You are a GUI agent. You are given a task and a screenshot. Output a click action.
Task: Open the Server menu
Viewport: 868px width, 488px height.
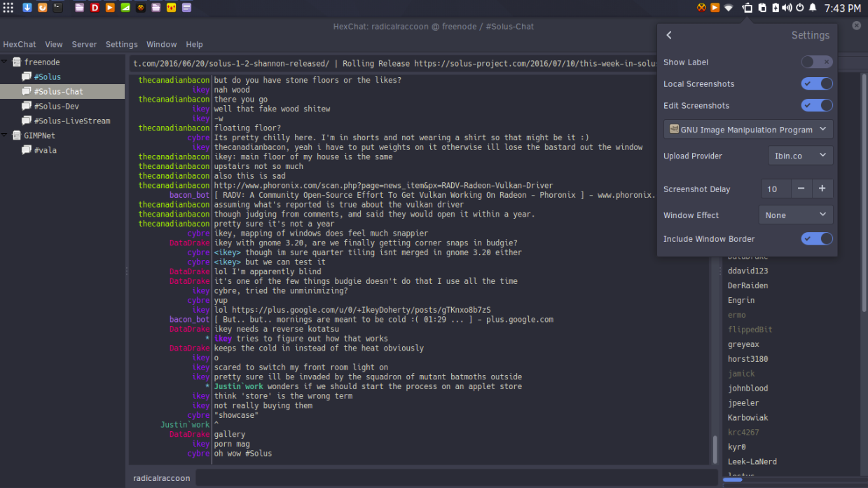pyautogui.click(x=84, y=44)
